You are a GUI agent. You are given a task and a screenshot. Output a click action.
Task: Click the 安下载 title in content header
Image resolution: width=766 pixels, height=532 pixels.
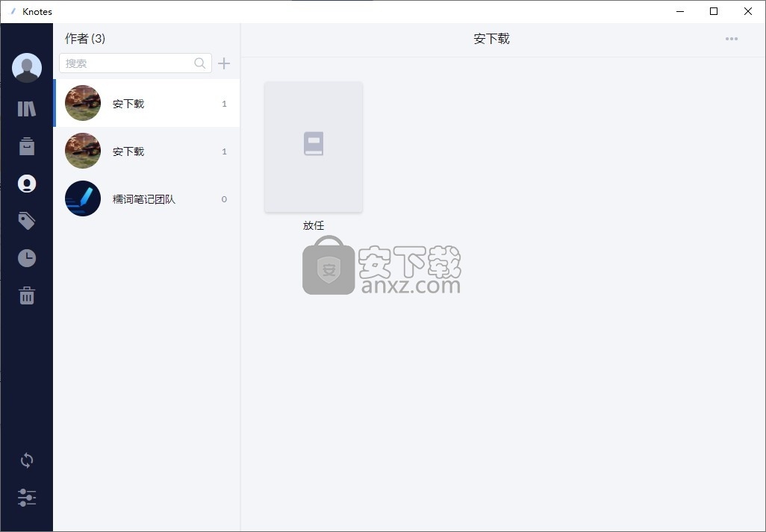click(x=491, y=39)
